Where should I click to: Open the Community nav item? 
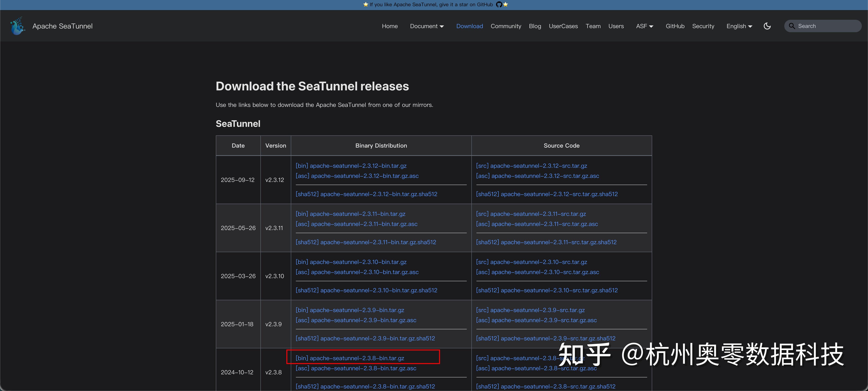(505, 26)
